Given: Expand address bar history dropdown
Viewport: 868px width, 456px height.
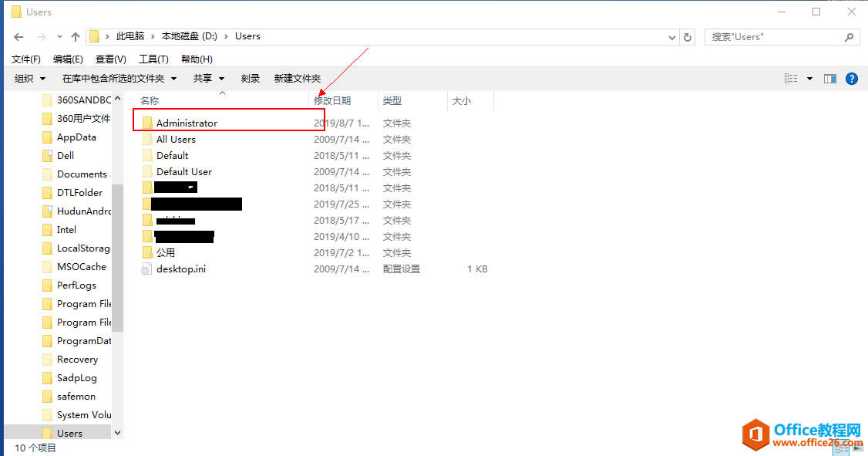Looking at the screenshot, I should point(671,38).
